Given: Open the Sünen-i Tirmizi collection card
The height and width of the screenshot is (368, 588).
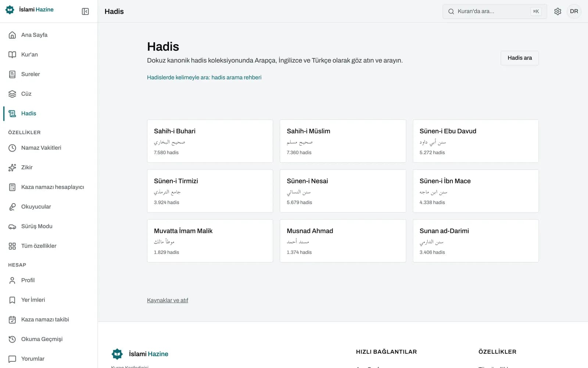Looking at the screenshot, I should coord(210,191).
